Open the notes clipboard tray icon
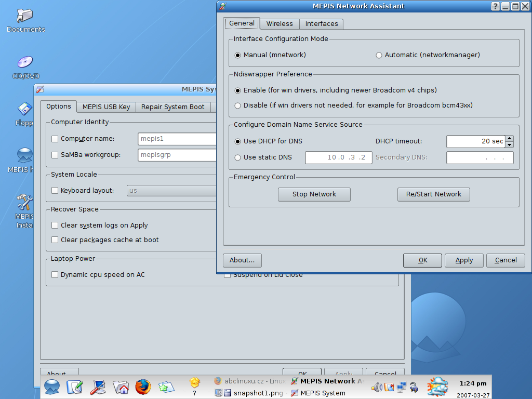This screenshot has width=532, height=399. tap(389, 387)
